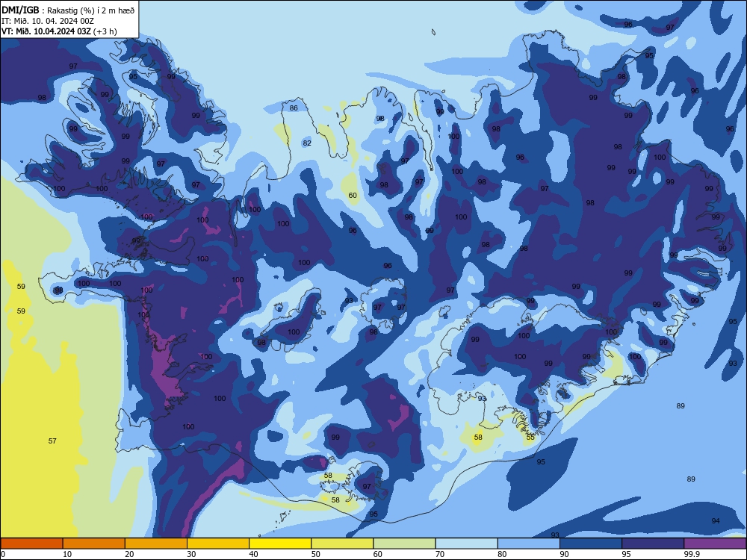Click the "Rakastig (%) í 2 m hæð" label

[91, 10]
